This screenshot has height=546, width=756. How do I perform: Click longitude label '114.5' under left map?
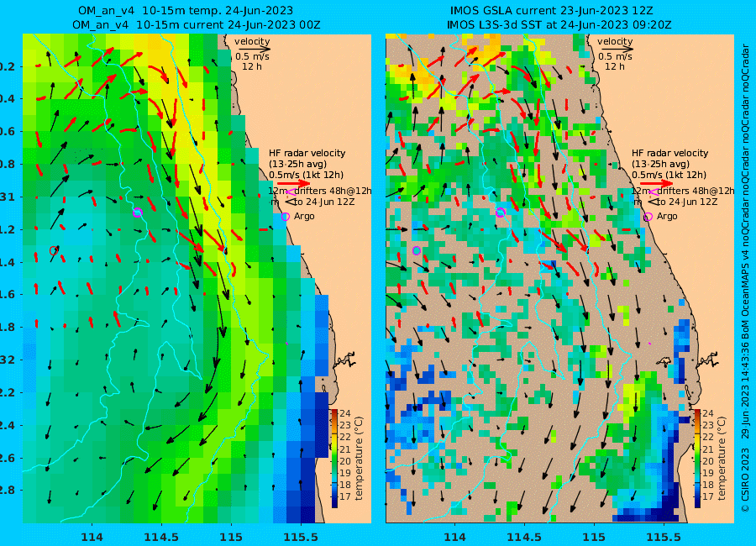(x=161, y=537)
